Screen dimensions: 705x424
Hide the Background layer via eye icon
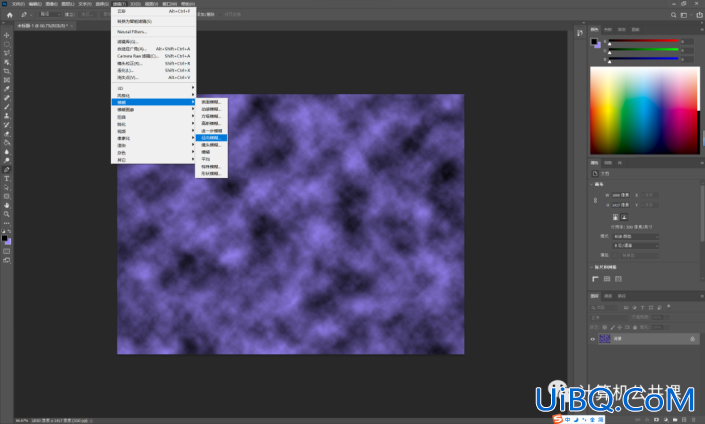pos(593,339)
